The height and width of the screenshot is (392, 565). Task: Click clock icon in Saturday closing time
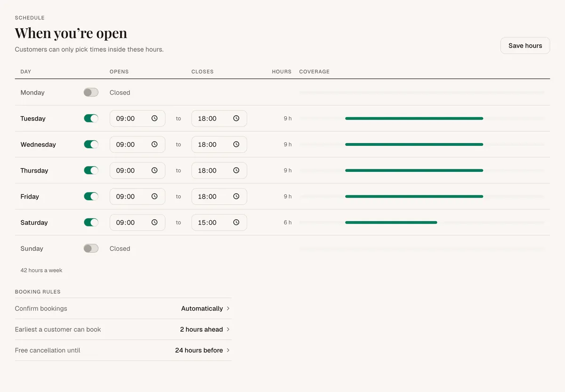coord(236,223)
